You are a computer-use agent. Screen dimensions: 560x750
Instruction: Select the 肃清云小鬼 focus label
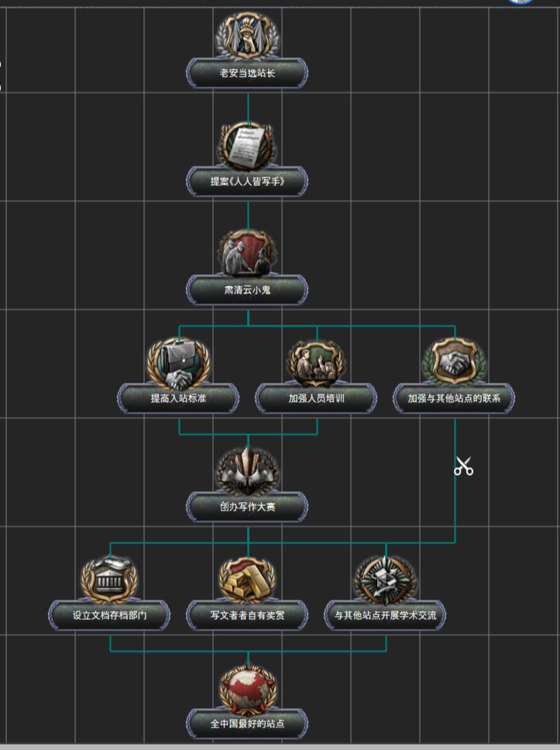[x=248, y=291]
